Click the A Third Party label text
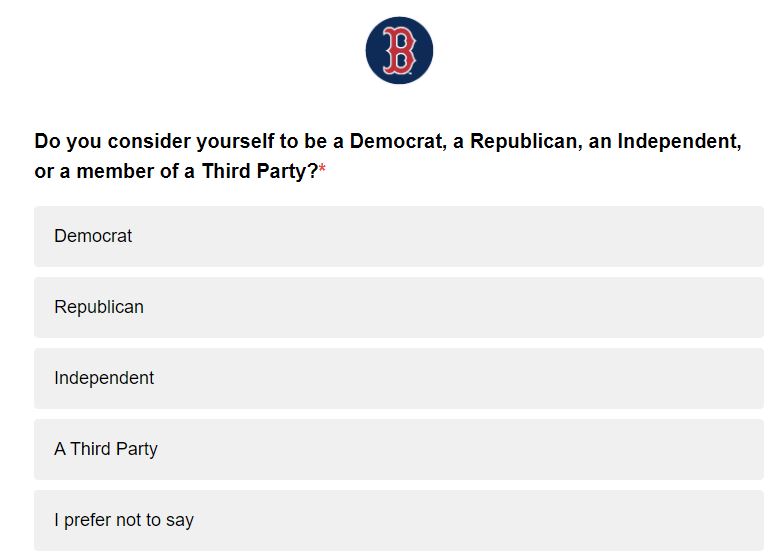Viewport: 773px width, 560px height. click(106, 450)
